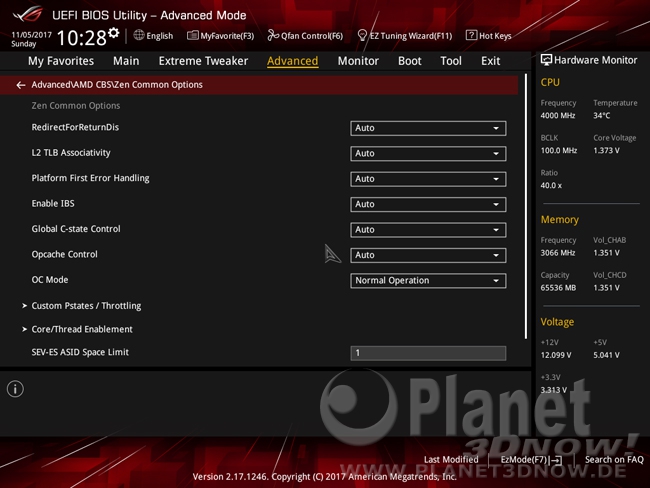Open L2 TLB Associativity dropdown
This screenshot has height=488, width=650.
pyautogui.click(x=428, y=153)
